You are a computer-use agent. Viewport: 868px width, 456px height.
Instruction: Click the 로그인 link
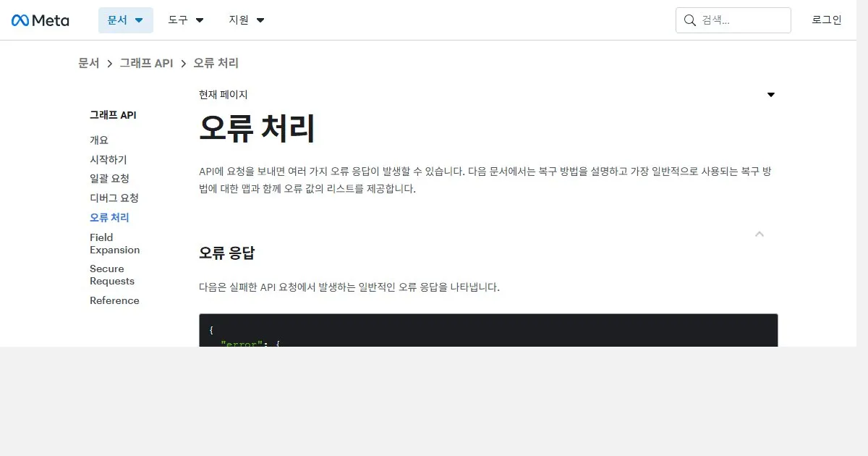(x=827, y=20)
